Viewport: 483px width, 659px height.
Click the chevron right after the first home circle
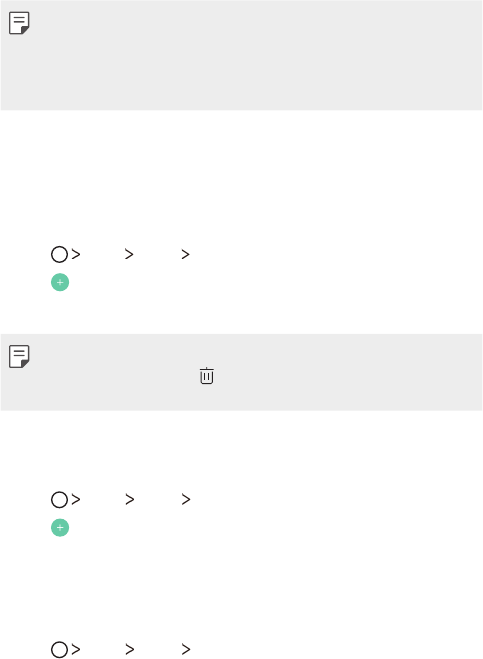76,254
